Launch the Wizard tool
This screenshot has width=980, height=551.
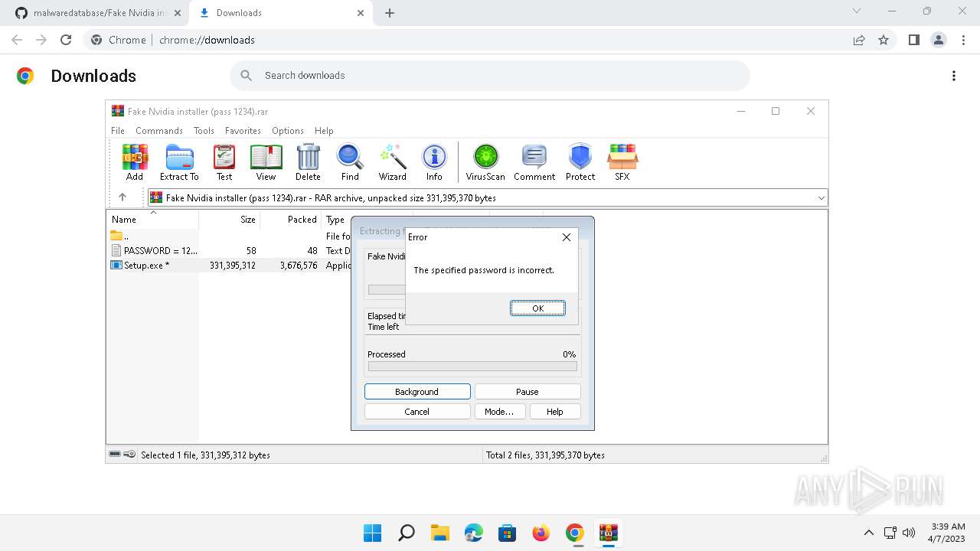coord(393,163)
